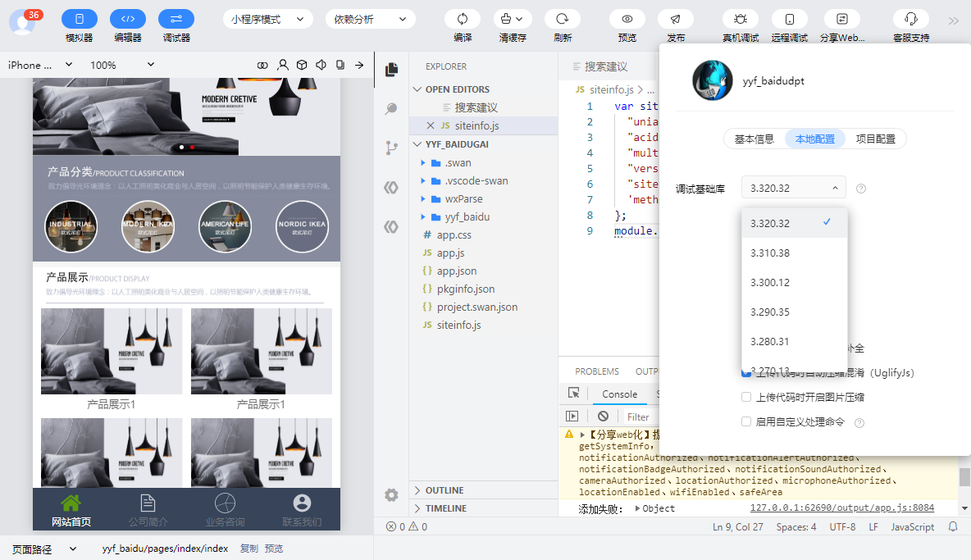Open the 预览 preview eye icon
This screenshot has height=560, width=971.
[x=627, y=19]
